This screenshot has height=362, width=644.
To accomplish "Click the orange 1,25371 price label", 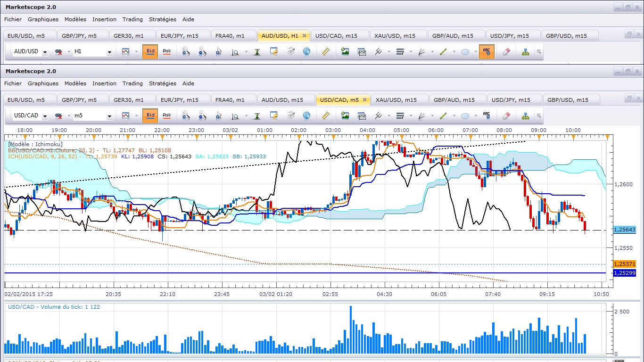I will (625, 264).
